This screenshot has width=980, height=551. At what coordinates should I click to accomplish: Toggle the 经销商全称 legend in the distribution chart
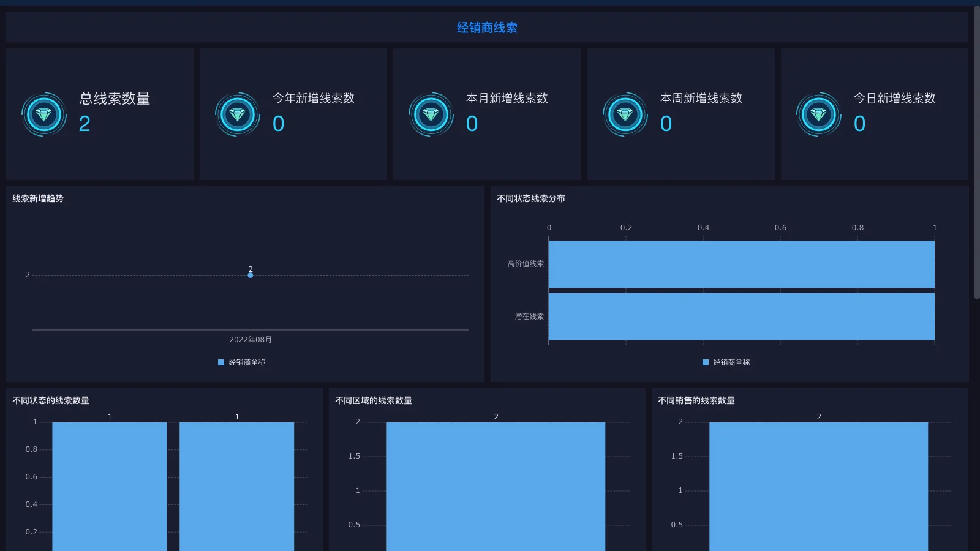(729, 362)
